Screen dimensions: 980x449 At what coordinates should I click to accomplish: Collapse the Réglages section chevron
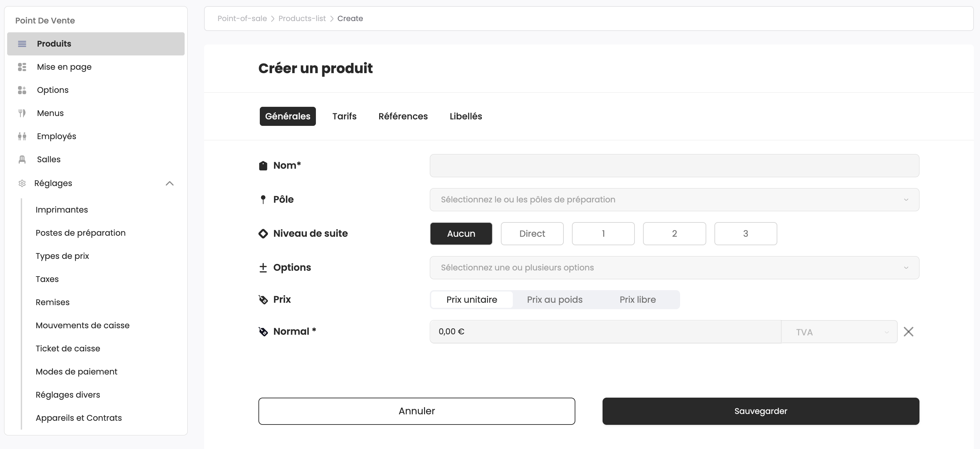point(170,183)
